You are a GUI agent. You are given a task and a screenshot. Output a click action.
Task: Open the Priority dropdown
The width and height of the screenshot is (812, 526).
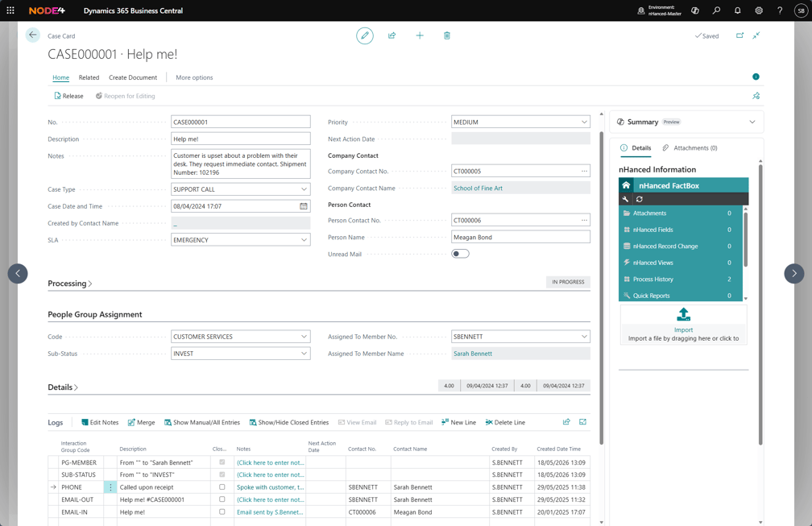(x=584, y=122)
